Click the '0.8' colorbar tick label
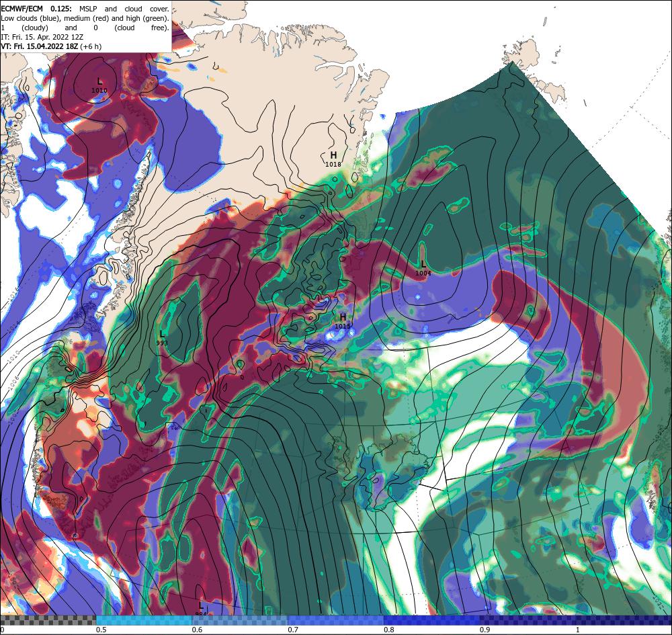672x635 pixels. coord(389,630)
